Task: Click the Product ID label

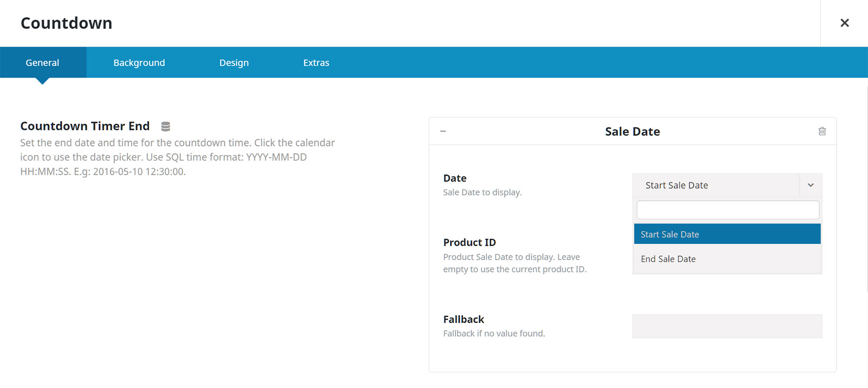Action: click(x=469, y=242)
